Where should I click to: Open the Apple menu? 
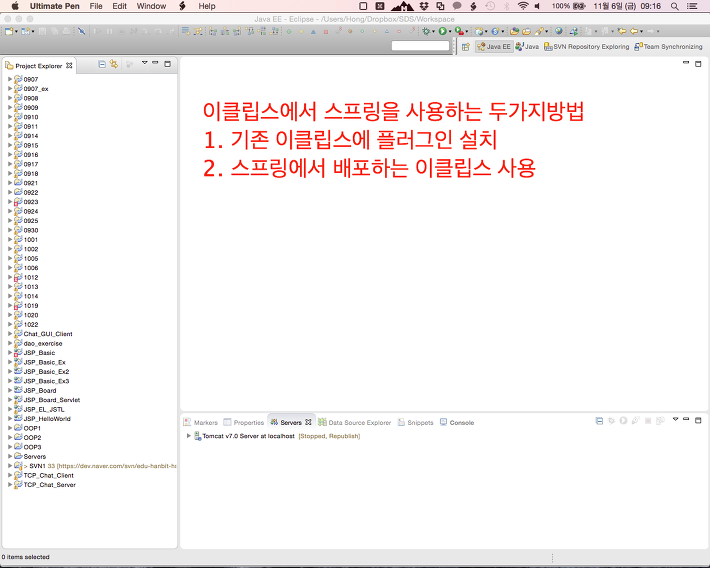click(15, 6)
